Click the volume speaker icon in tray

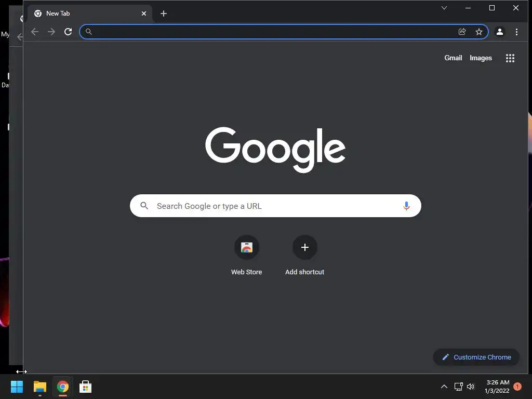471,387
